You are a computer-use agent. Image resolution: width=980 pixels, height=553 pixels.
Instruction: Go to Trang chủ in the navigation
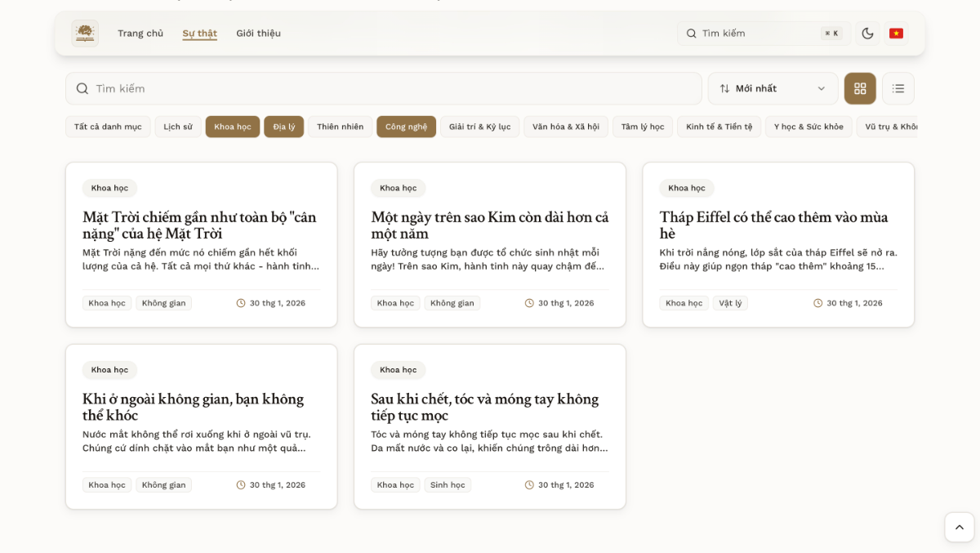(140, 33)
